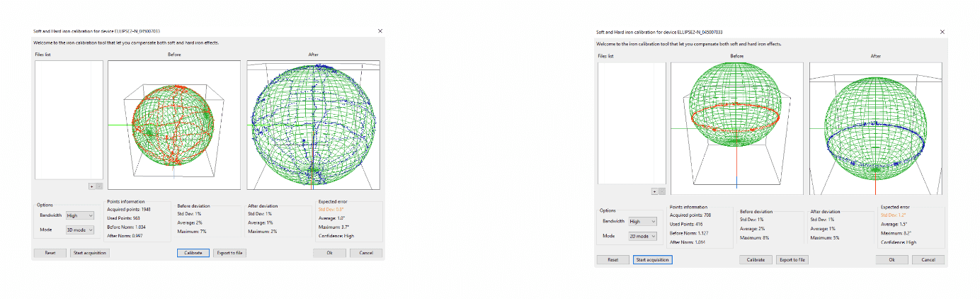Click add file plus icon in the 2D mode dialog
Image resolution: width=980 pixels, height=299 pixels.
654,191
